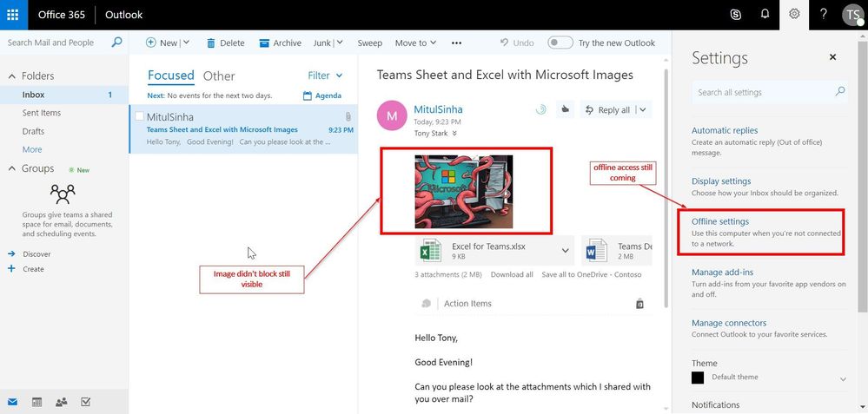Switch to Tasks in bottom navigation
This screenshot has height=414, width=868.
[x=86, y=402]
